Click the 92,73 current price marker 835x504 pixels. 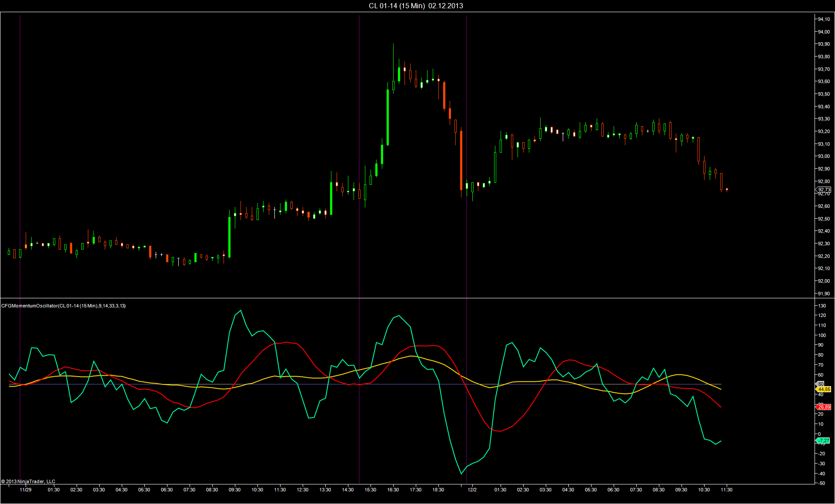pos(824,190)
